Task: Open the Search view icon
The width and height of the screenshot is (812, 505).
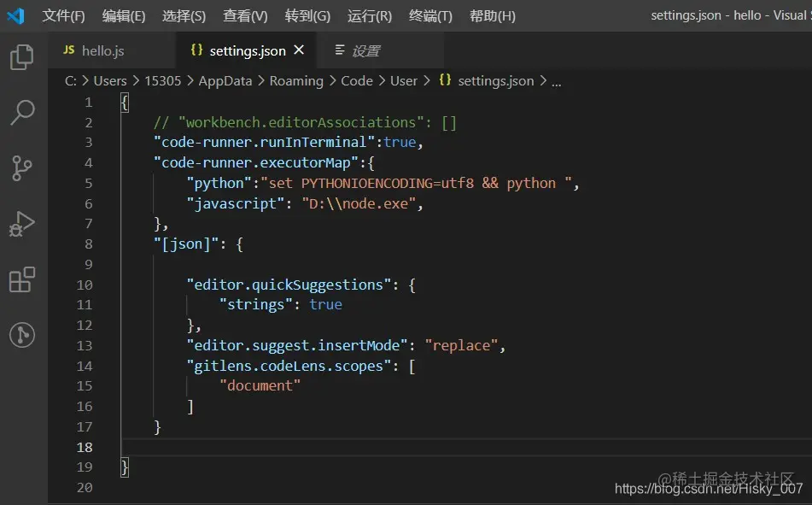Action: point(22,113)
